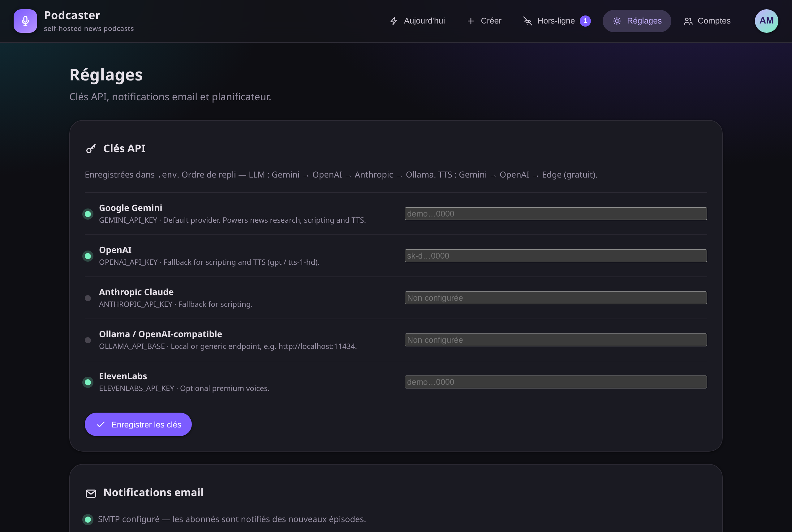This screenshot has height=532, width=792.
Task: Click the plus icon next to Créer
Action: (x=471, y=21)
